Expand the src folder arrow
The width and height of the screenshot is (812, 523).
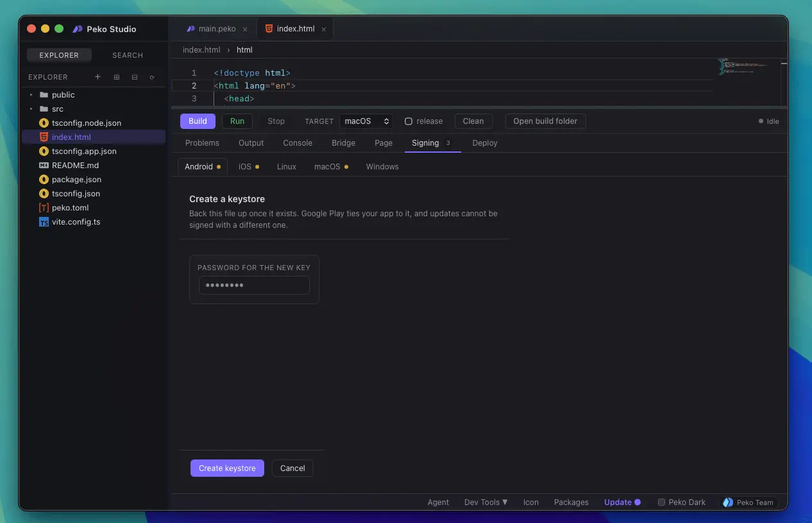[x=31, y=109]
